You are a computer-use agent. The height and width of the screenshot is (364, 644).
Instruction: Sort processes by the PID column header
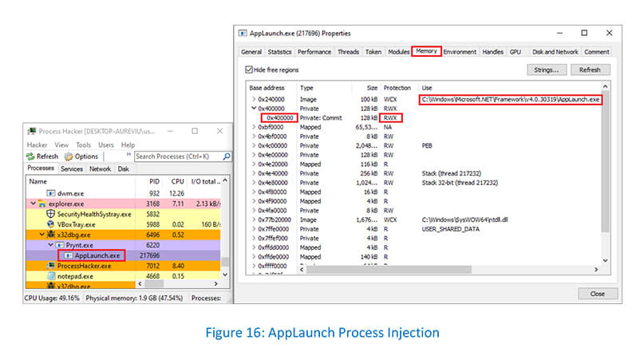point(154,181)
